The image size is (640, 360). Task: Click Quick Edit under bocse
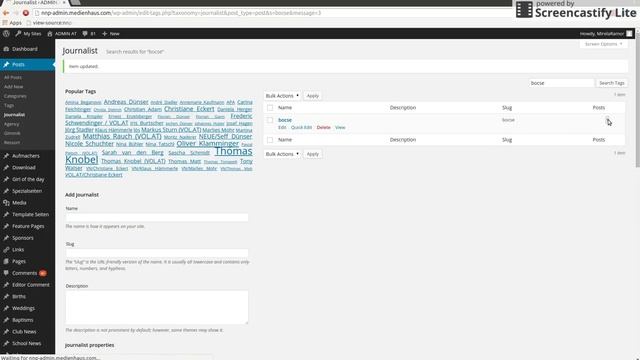point(301,127)
